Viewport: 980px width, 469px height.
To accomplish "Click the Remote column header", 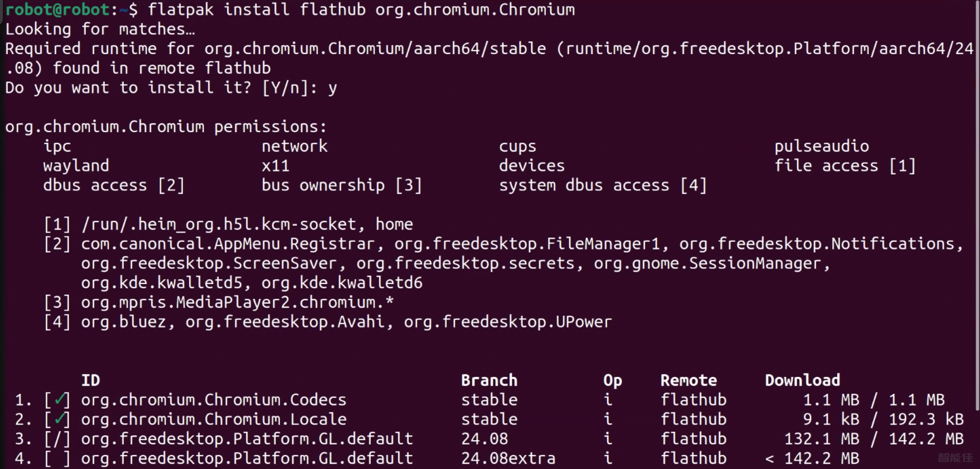I will 689,380.
